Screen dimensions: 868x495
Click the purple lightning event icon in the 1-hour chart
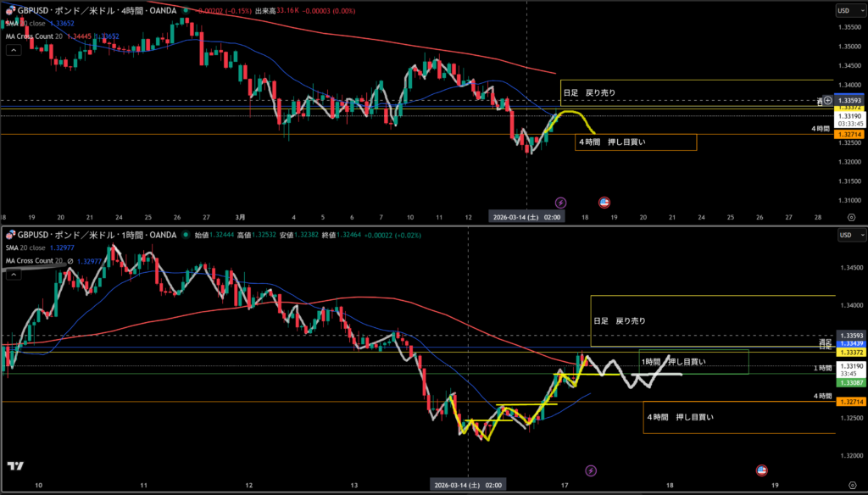[591, 470]
